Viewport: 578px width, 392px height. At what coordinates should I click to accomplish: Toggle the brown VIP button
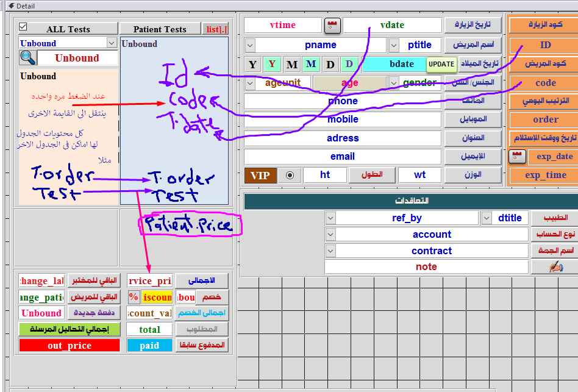click(260, 176)
